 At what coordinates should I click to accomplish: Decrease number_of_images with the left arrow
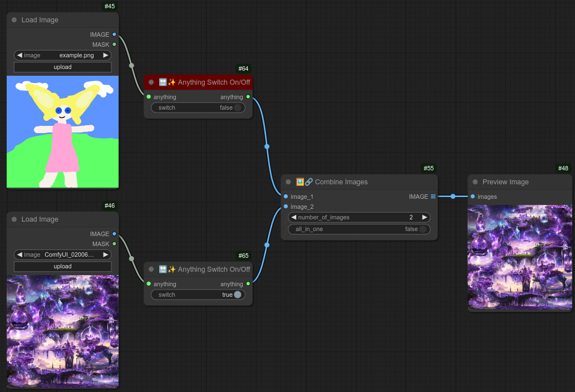tap(293, 217)
